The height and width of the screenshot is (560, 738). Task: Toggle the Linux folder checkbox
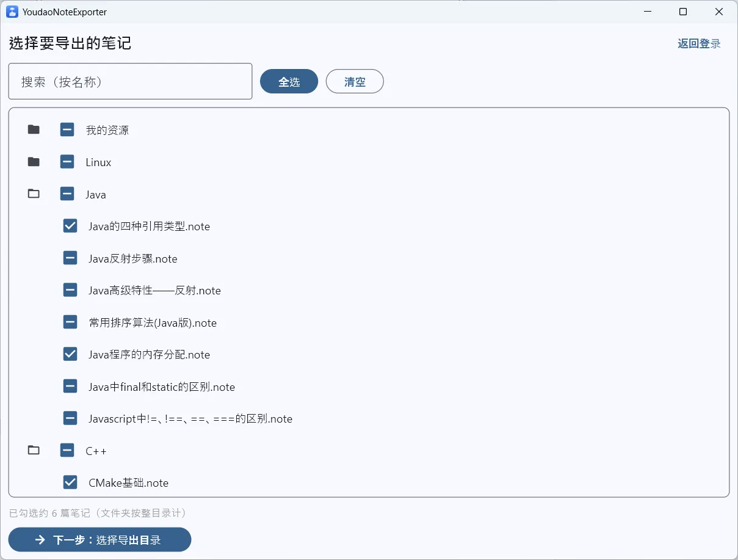pyautogui.click(x=67, y=162)
